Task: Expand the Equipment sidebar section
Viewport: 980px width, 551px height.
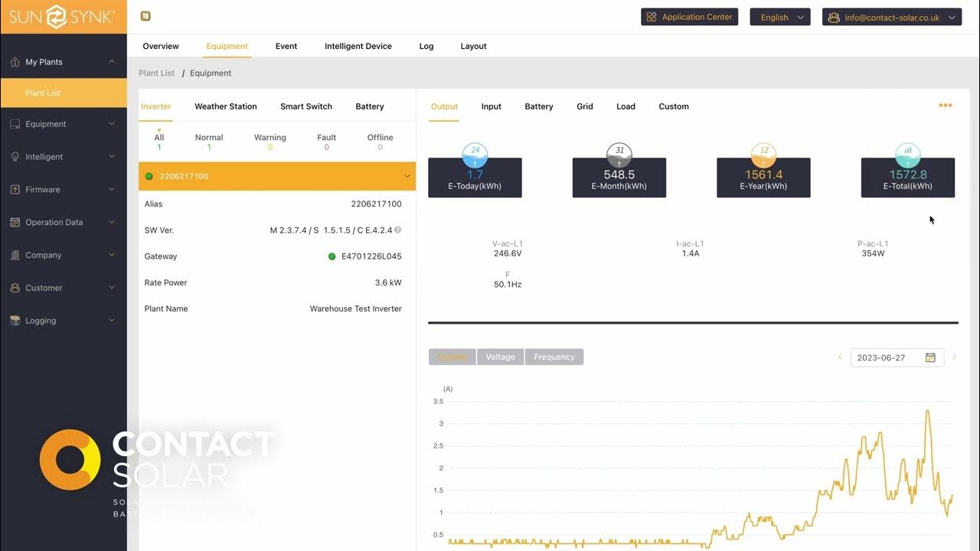Action: point(112,124)
